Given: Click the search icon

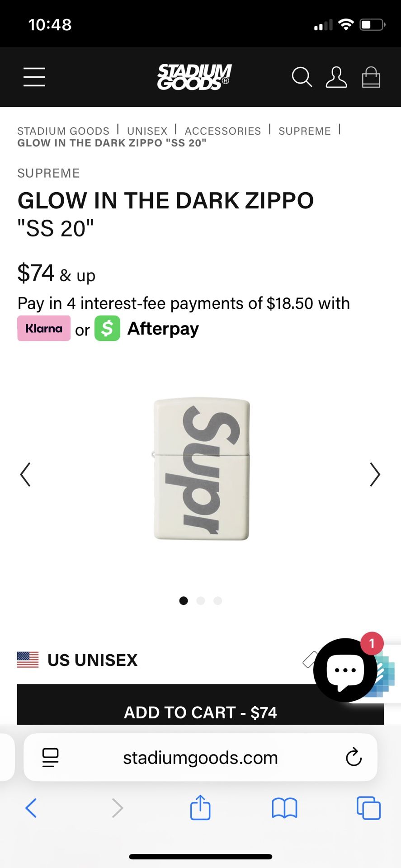Looking at the screenshot, I should click(x=302, y=77).
